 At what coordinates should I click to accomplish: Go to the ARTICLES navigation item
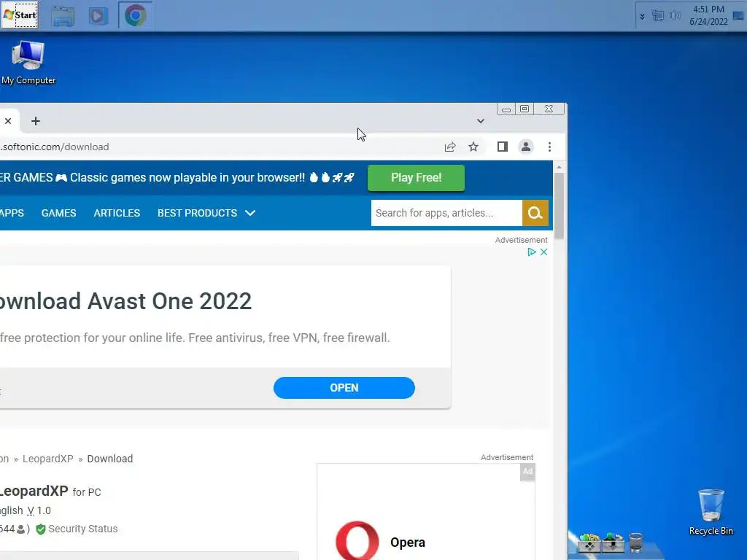tap(117, 213)
